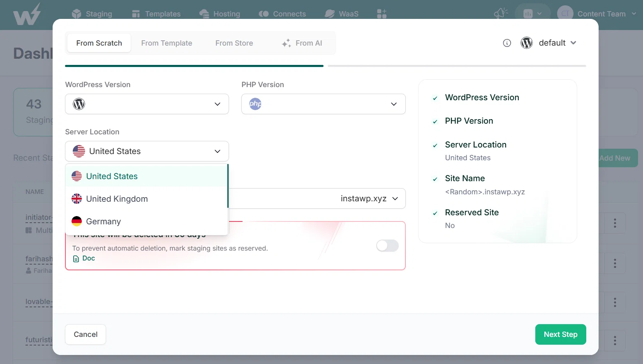Click the Content Team avatar icon
The height and width of the screenshot is (364, 643).
point(565,14)
